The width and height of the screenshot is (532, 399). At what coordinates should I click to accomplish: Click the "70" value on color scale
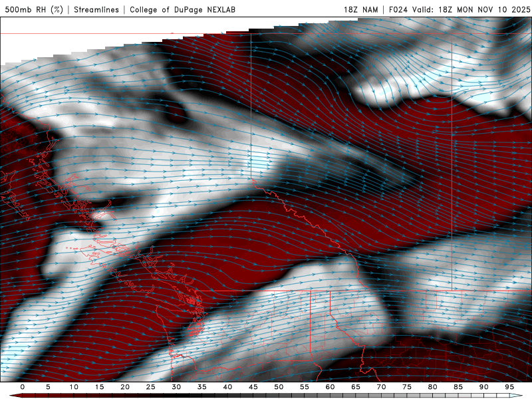381,387
